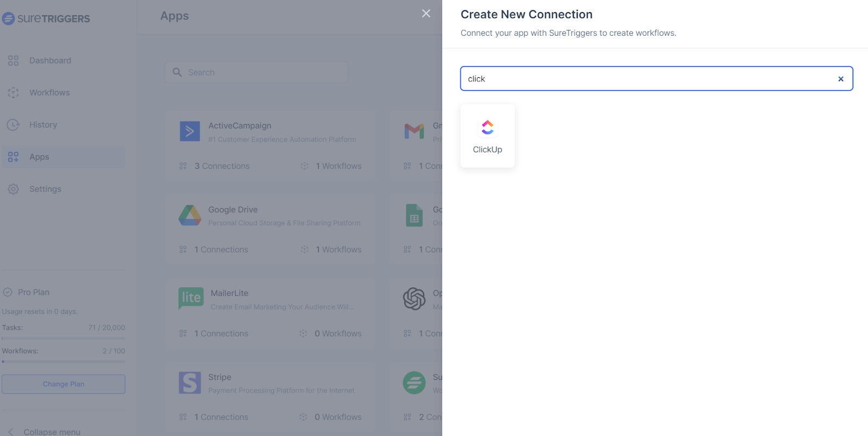Open the Google Drive app icon
The height and width of the screenshot is (436, 868).
pos(190,215)
